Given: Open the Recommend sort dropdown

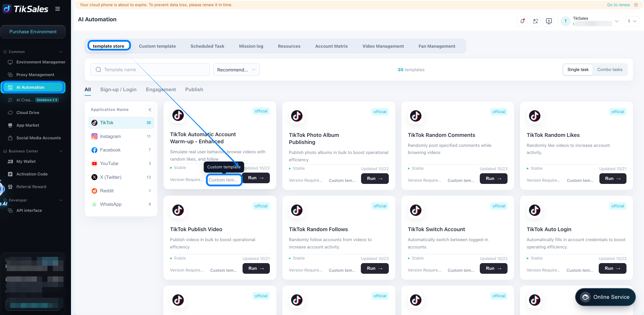Looking at the screenshot, I should pos(236,70).
